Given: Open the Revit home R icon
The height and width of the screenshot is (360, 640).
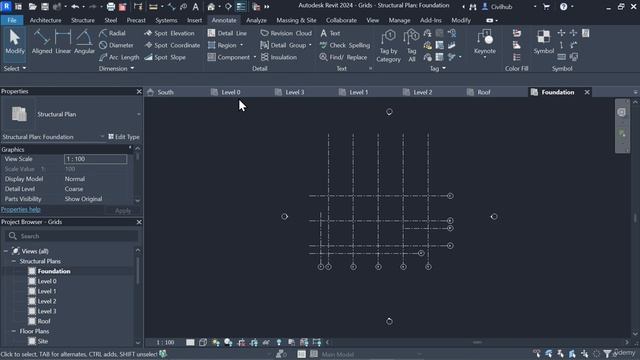Looking at the screenshot, I should 6,7.
